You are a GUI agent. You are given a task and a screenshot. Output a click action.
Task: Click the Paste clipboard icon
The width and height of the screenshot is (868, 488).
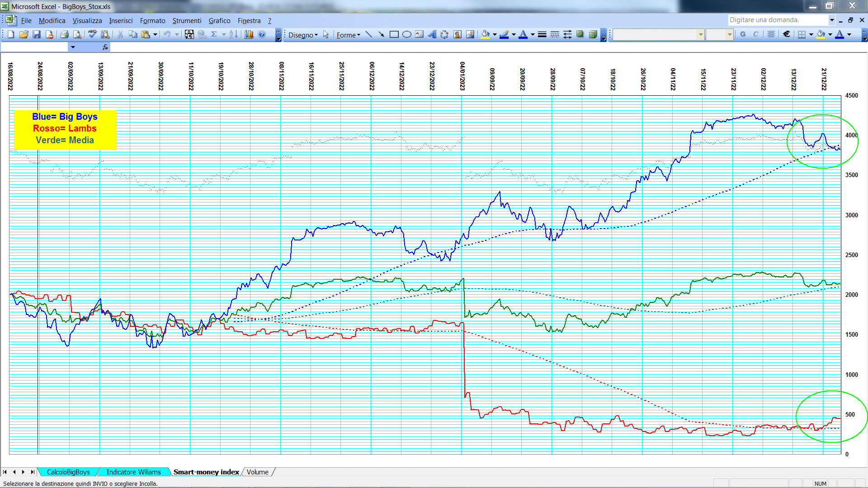146,35
